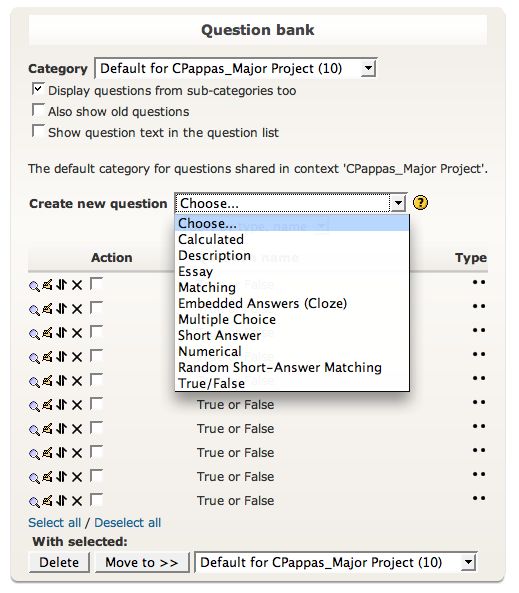Edit the first question in the list
This screenshot has width=519, height=593.
point(47,284)
